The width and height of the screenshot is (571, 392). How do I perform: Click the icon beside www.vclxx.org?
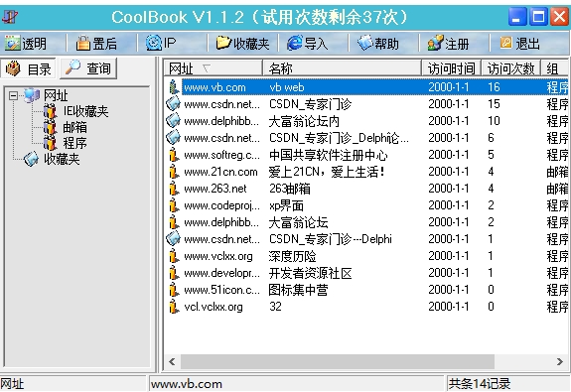[x=174, y=256]
